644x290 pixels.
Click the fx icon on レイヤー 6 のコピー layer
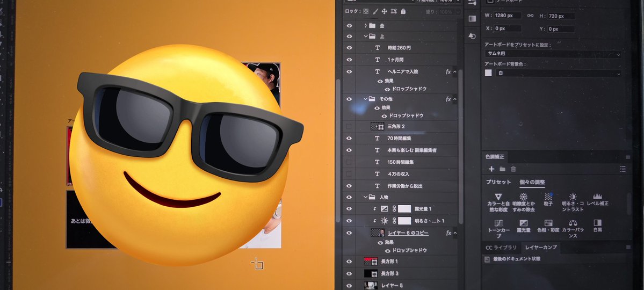448,233
